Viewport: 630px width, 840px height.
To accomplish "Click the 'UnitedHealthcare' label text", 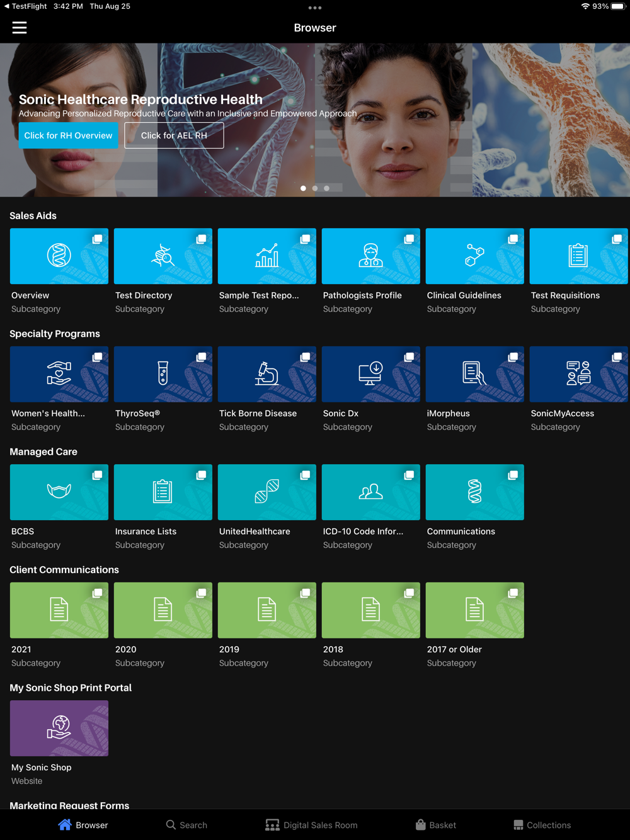I will (255, 531).
